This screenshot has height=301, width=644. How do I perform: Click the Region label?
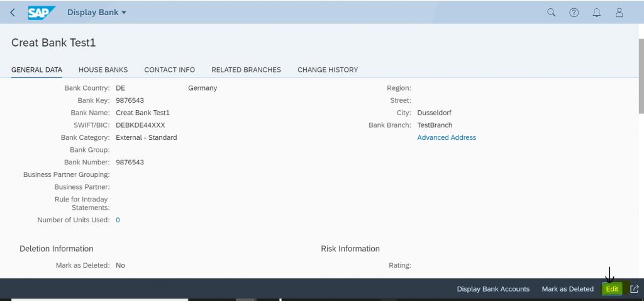[399, 88]
